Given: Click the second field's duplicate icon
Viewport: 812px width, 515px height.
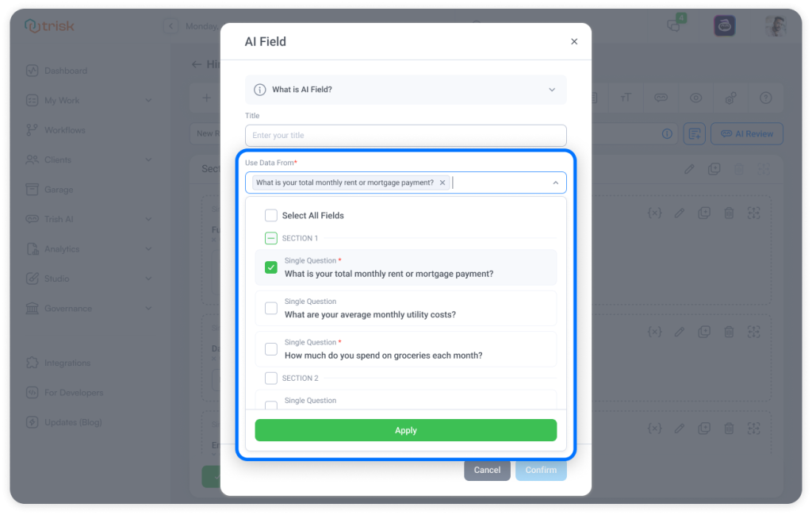Looking at the screenshot, I should pos(704,332).
